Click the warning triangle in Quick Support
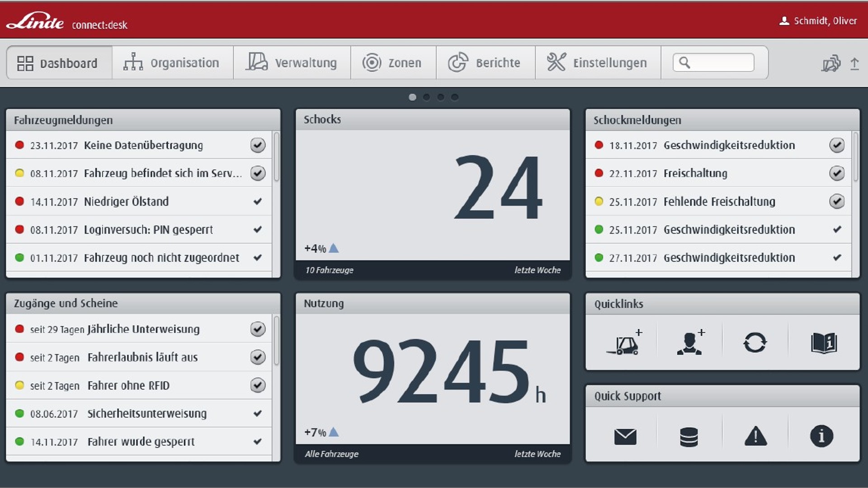Screen dimensions: 868x488 click(755, 436)
